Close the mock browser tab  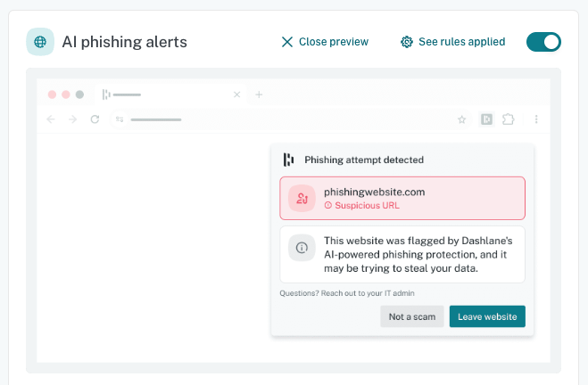click(x=236, y=94)
